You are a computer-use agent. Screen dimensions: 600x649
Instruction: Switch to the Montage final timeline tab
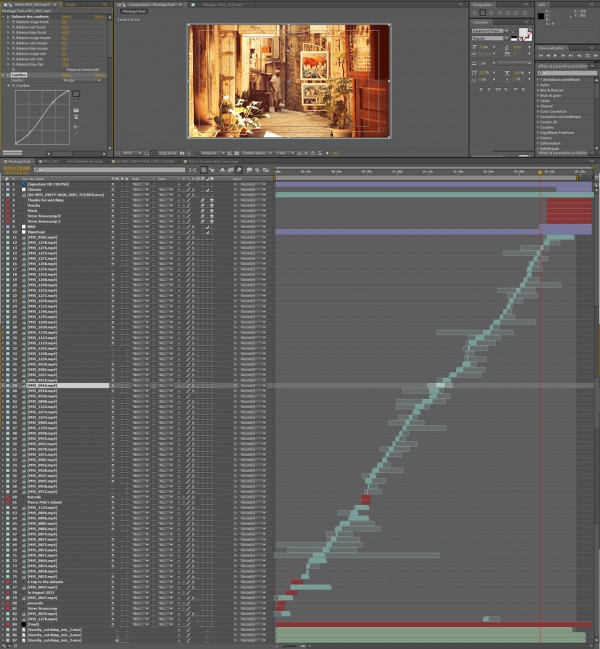coord(19,161)
